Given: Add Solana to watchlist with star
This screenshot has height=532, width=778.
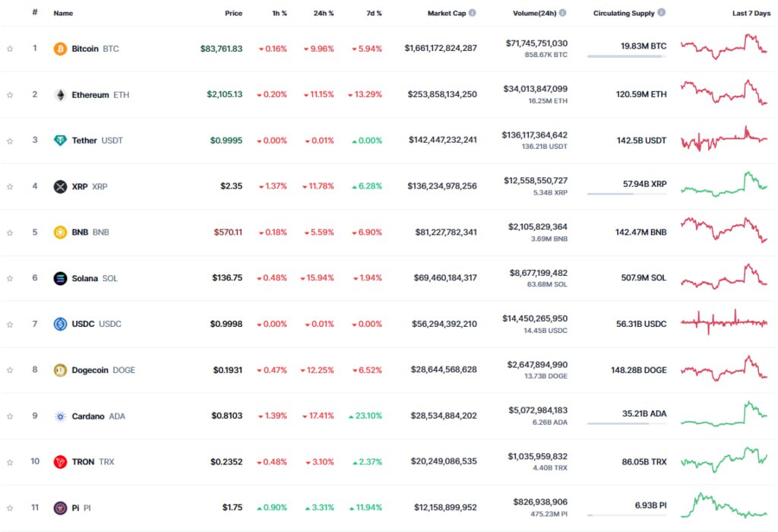Looking at the screenshot, I should point(10,278).
